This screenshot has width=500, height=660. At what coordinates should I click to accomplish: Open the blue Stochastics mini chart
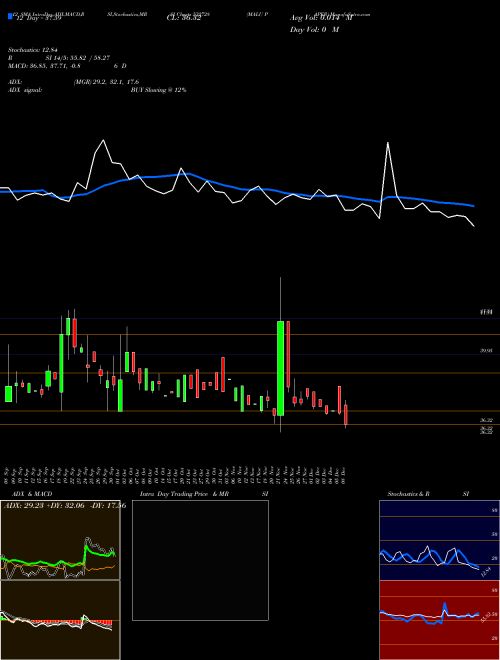coord(439,540)
